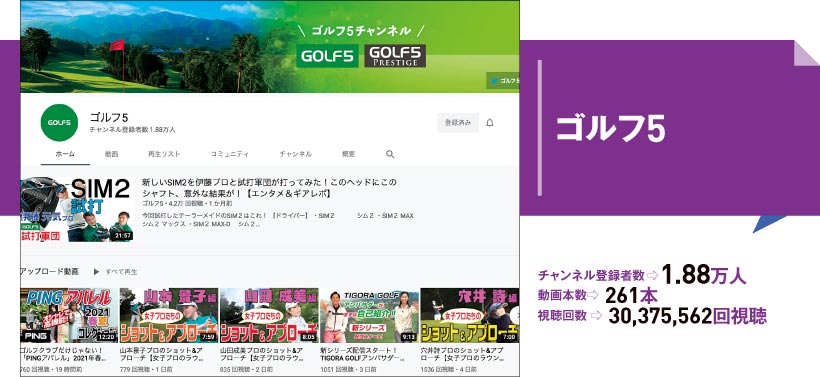Open the コミュニティ tab
This screenshot has width=820, height=377.
pos(230,154)
